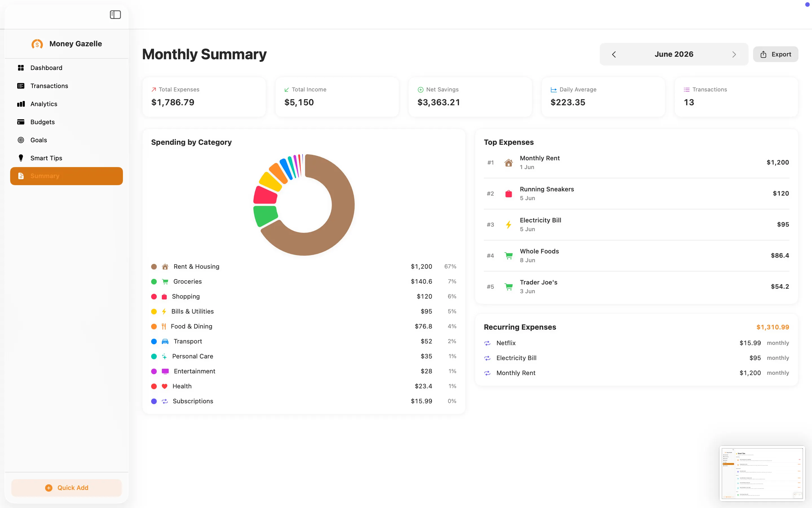The image size is (812, 508).
Task: Click the $3,363.21 net savings value
Action: 438,102
